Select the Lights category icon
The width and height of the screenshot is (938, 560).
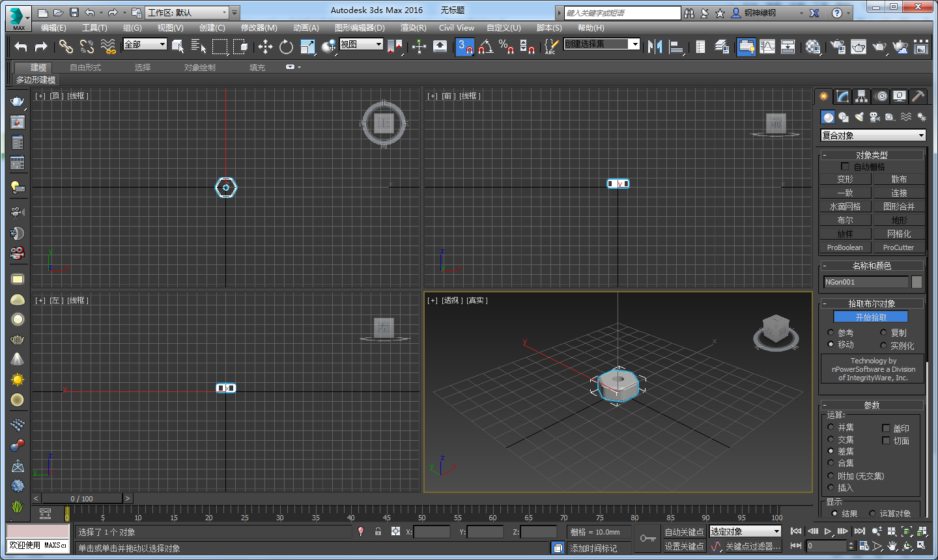click(859, 117)
